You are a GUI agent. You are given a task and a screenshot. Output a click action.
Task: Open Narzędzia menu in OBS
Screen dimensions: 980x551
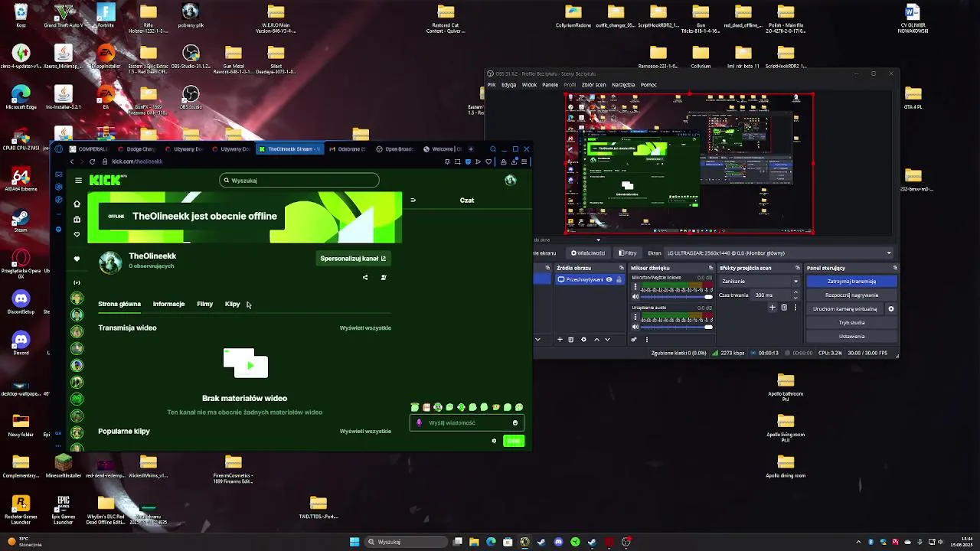click(622, 85)
